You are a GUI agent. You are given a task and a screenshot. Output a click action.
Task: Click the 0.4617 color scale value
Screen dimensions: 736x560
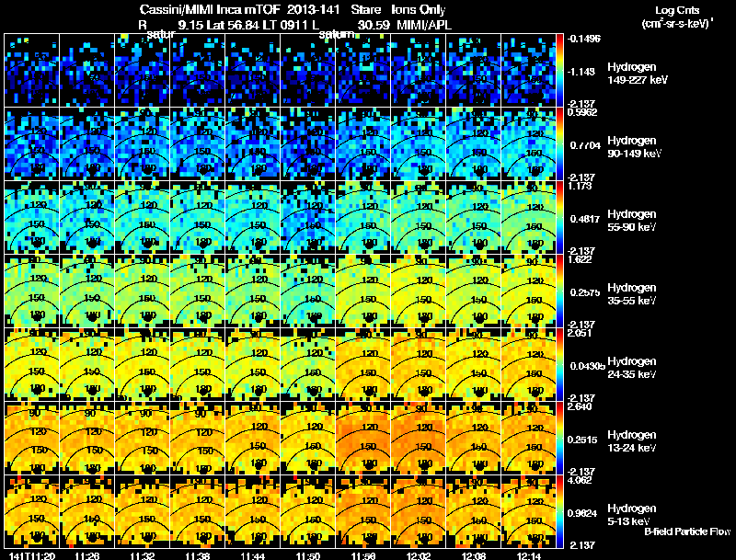coord(585,219)
